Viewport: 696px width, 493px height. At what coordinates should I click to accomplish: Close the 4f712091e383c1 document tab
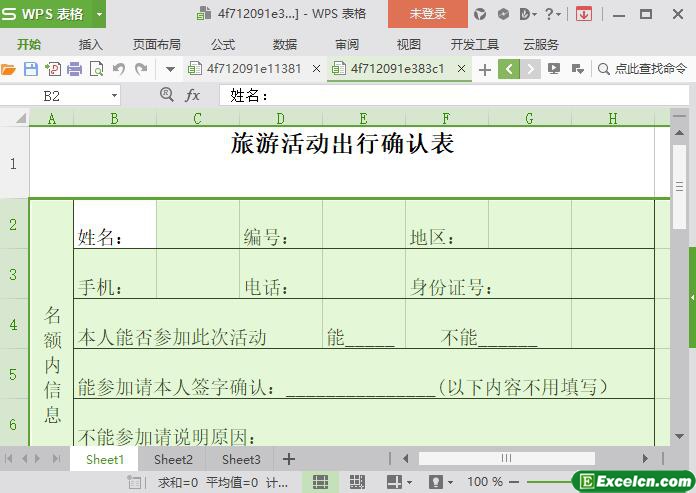tap(461, 69)
